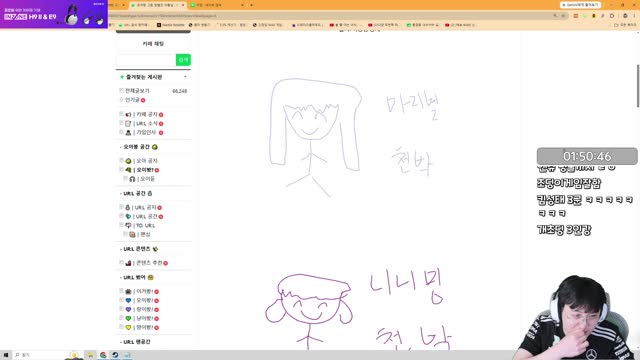This screenshot has height=360, width=640.
Task: Open the Chrome icon in the taskbar
Action: click(103, 355)
